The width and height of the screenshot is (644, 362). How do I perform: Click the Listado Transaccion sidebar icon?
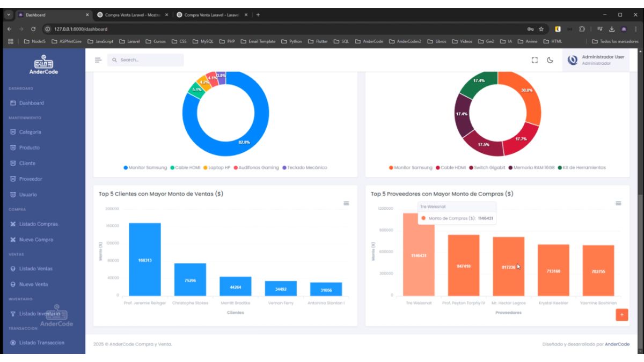pos(13,343)
